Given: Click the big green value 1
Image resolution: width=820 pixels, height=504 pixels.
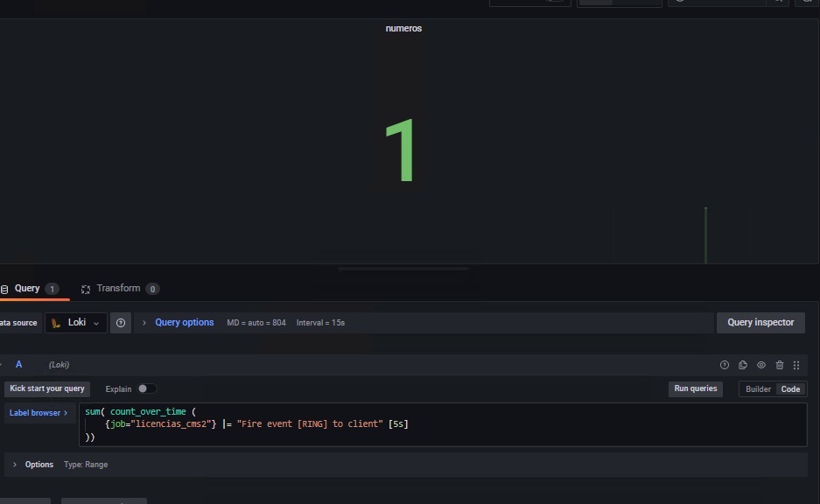Looking at the screenshot, I should tap(401, 150).
